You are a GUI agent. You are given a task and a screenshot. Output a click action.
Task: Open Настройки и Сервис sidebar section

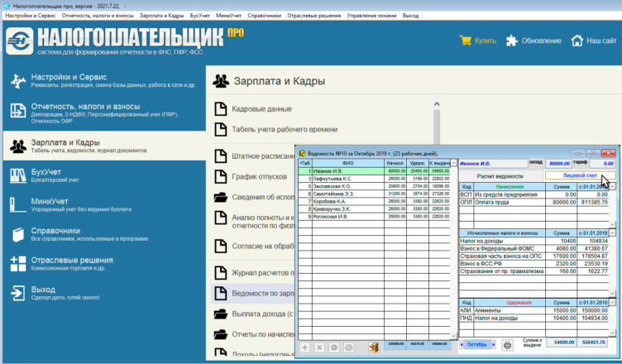tap(104, 80)
